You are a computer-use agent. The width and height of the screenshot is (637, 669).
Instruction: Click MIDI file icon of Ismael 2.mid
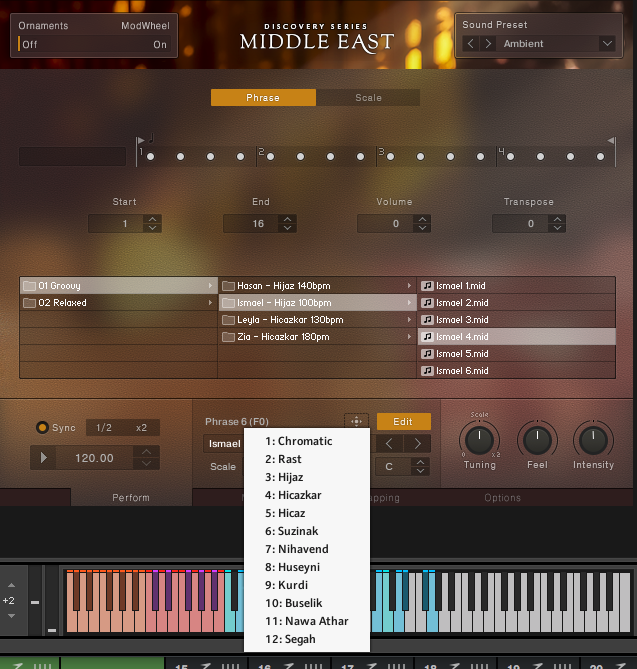pyautogui.click(x=427, y=303)
